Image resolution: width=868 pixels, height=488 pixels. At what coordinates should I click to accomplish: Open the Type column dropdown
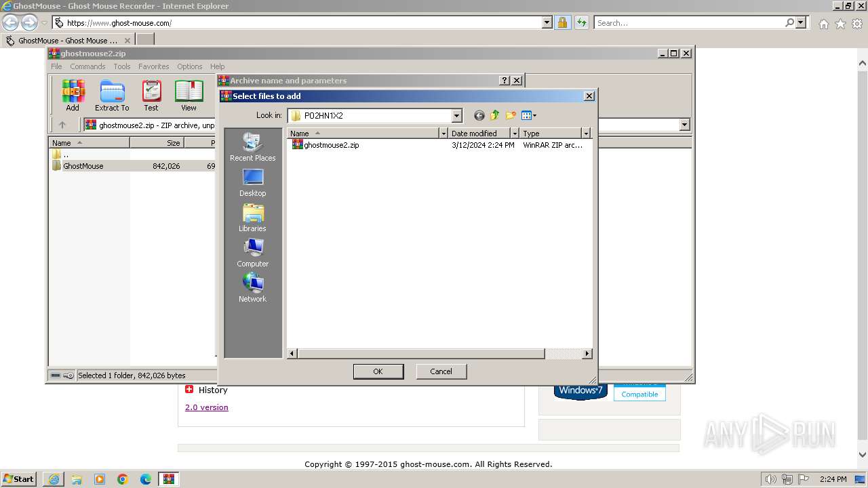[586, 134]
